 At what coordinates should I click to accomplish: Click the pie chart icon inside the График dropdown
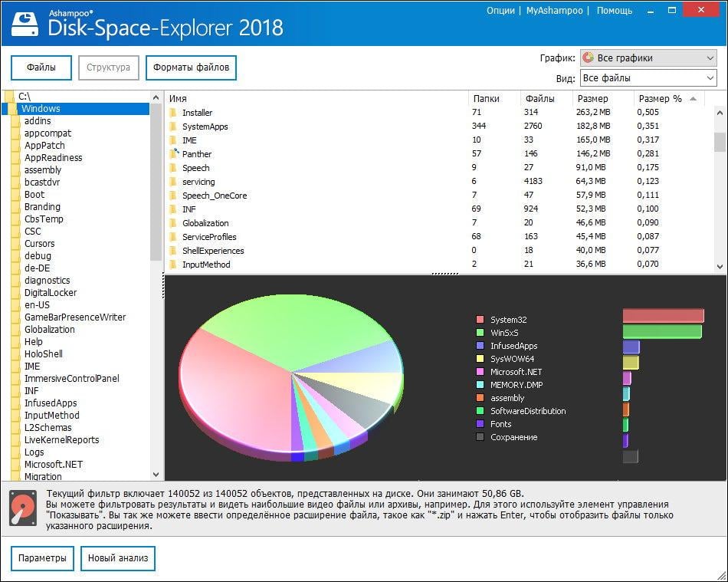(586, 58)
